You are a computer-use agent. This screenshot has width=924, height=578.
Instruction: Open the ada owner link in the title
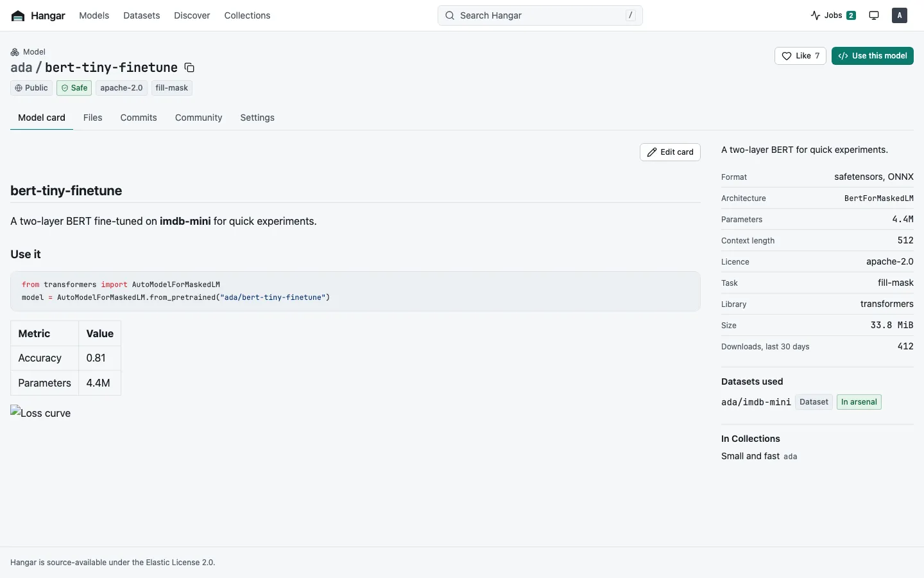click(x=21, y=67)
